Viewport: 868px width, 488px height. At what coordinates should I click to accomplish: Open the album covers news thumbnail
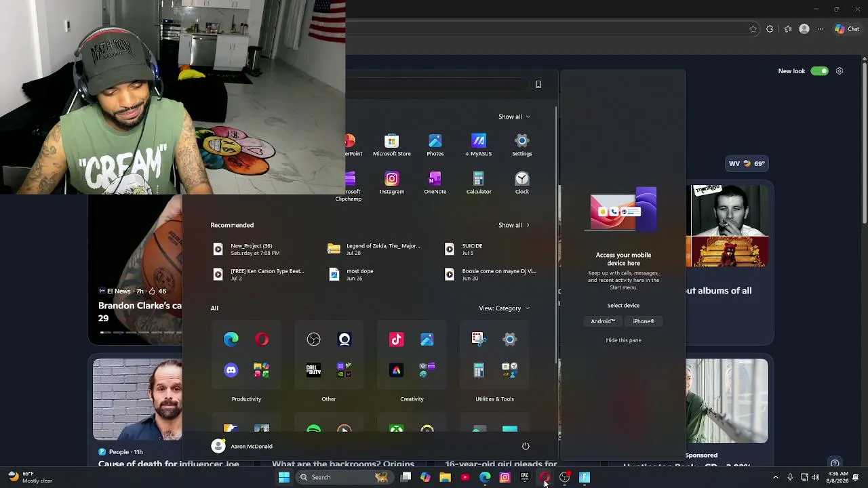pos(727,226)
